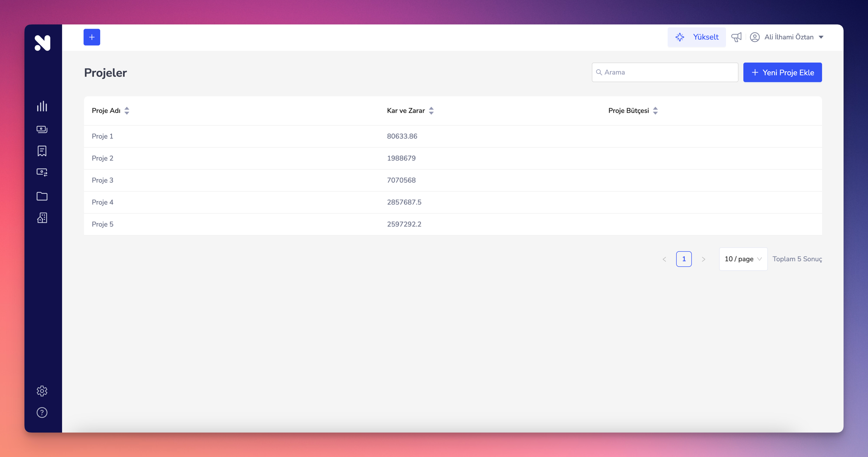
Task: Open the Proje 3 row
Action: tap(102, 180)
